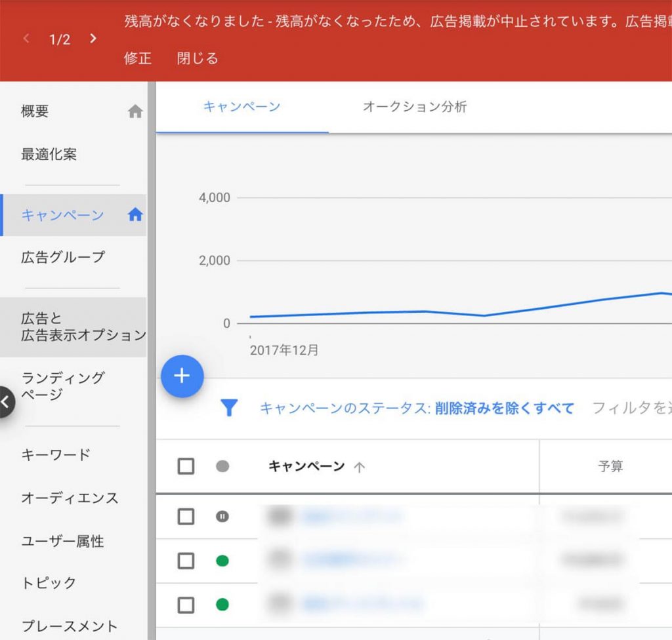The height and width of the screenshot is (640, 672).
Task: Click the blue funnel filter icon
Action: [229, 408]
